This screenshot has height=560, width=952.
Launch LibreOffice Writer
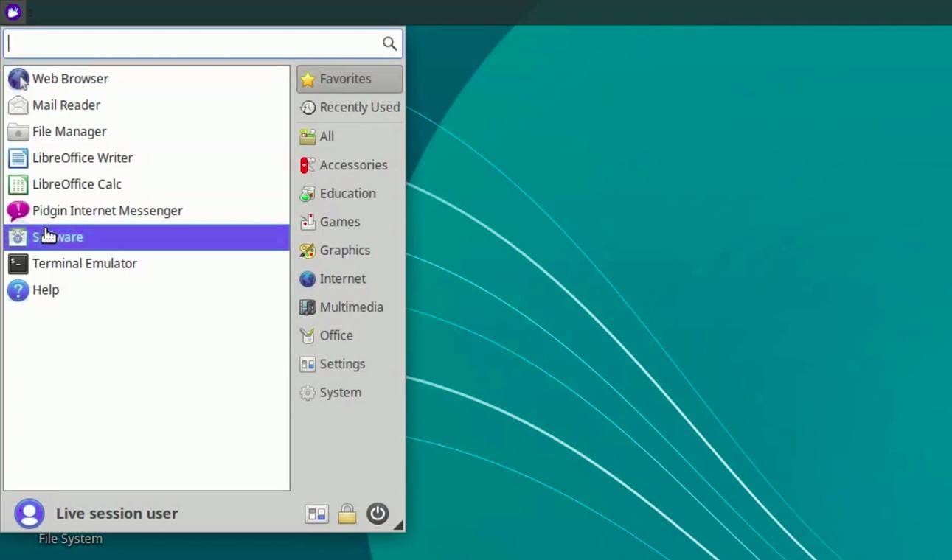[82, 158]
